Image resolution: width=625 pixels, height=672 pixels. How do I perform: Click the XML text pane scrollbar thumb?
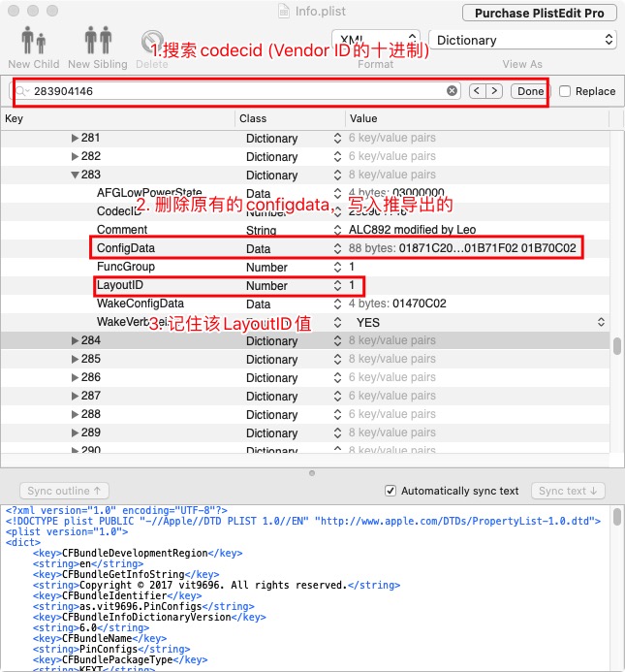pos(617,517)
